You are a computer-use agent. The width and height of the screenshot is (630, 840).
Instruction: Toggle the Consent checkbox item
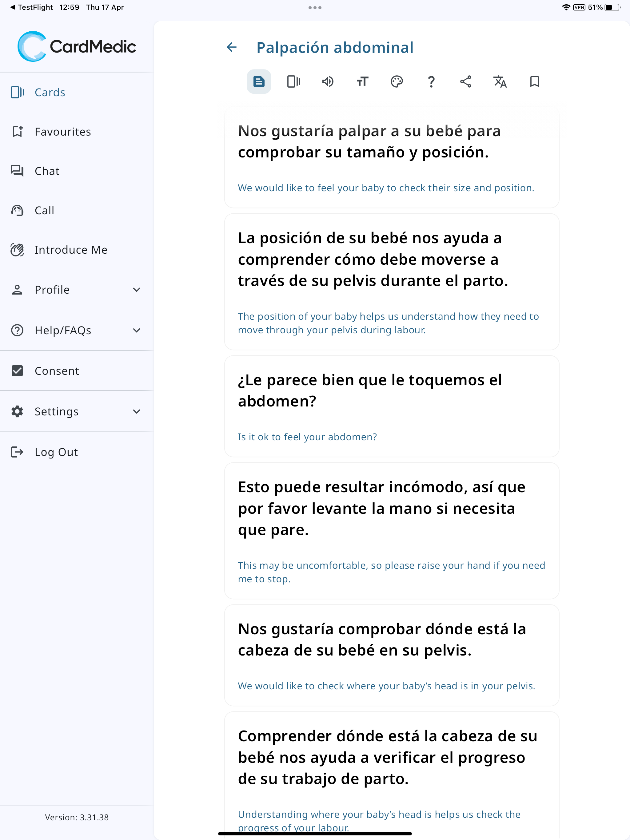click(x=18, y=370)
